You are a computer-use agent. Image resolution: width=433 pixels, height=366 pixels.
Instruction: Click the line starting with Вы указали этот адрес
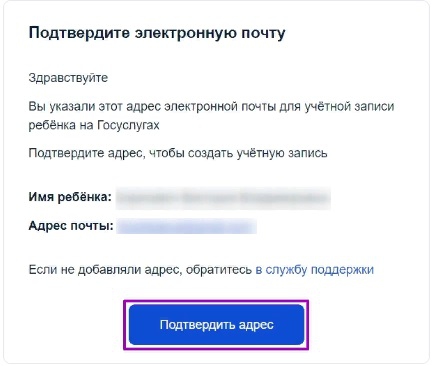pos(211,107)
